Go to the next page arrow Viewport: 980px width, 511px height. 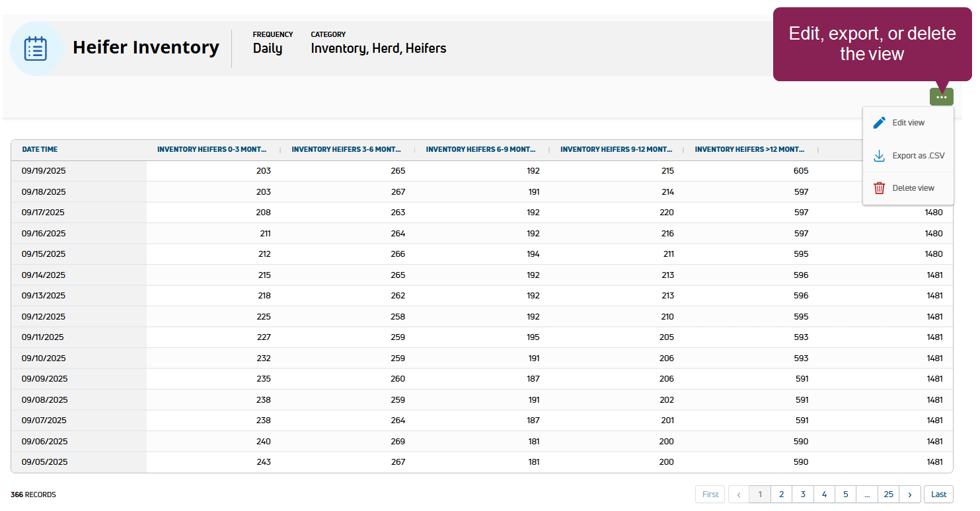(x=910, y=494)
